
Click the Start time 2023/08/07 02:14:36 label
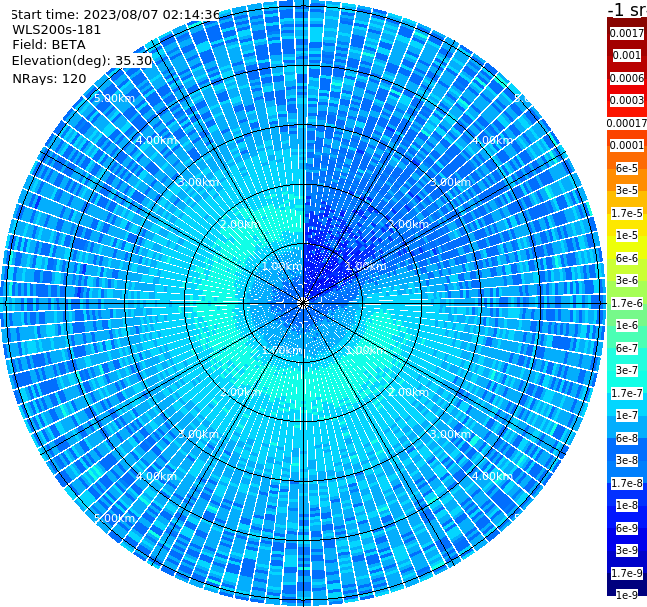pyautogui.click(x=115, y=15)
